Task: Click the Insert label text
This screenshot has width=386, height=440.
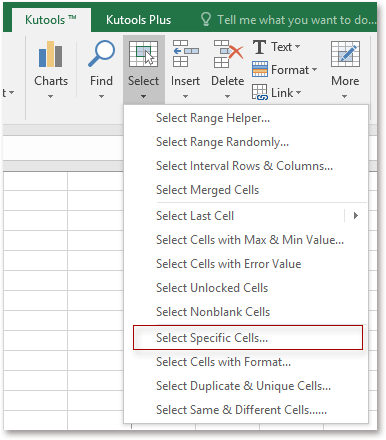Action: click(185, 81)
